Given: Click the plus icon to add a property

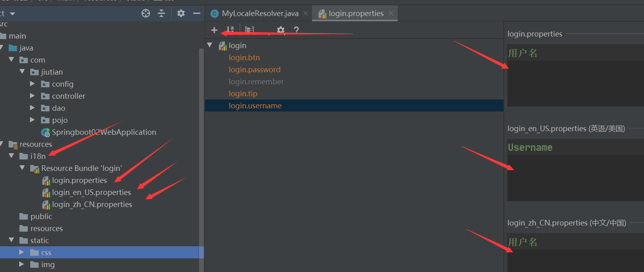Looking at the screenshot, I should pyautogui.click(x=214, y=30).
